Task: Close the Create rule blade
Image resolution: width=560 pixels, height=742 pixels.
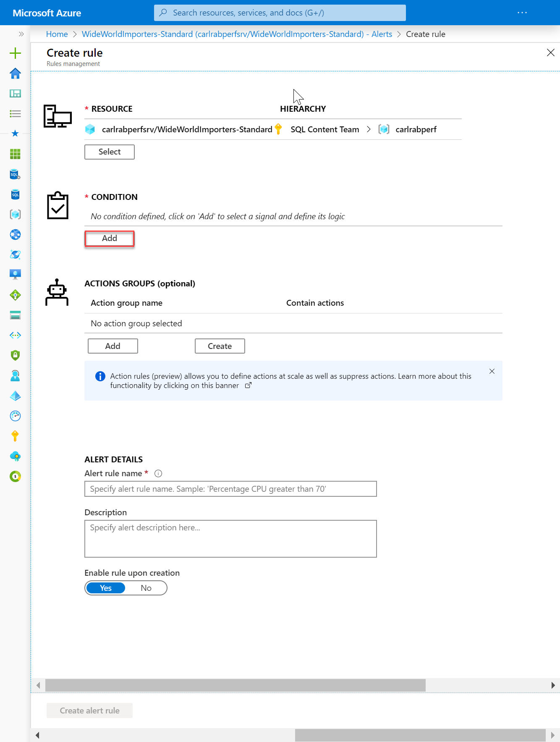Action: [551, 52]
